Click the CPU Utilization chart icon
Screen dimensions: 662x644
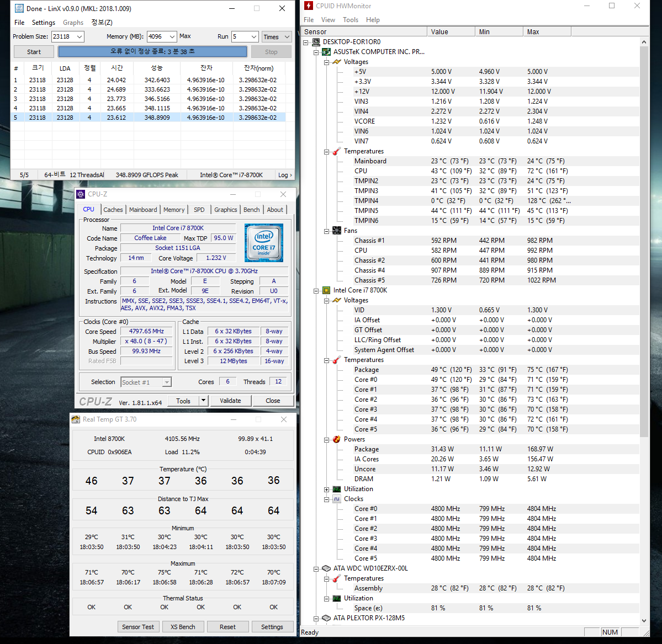(337, 489)
